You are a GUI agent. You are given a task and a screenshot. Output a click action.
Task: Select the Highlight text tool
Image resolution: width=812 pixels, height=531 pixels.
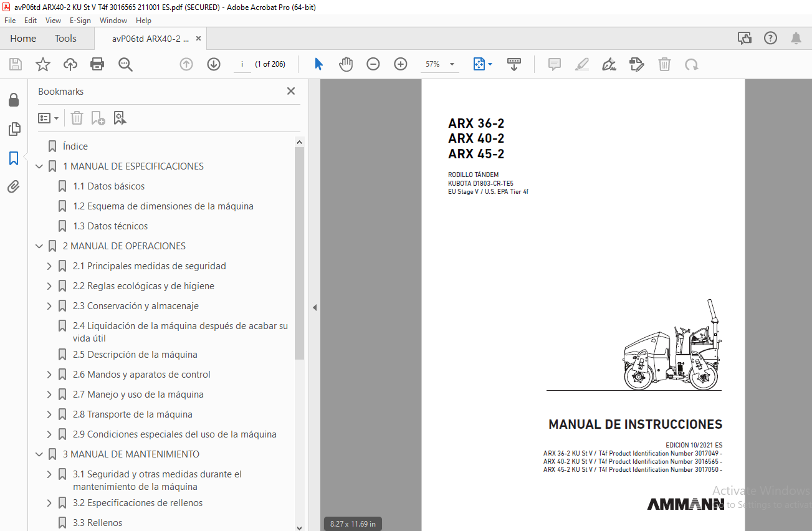click(582, 64)
